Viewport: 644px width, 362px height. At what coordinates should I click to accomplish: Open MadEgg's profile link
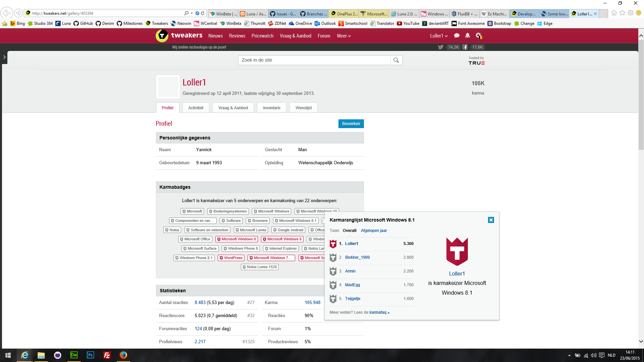[x=353, y=285]
